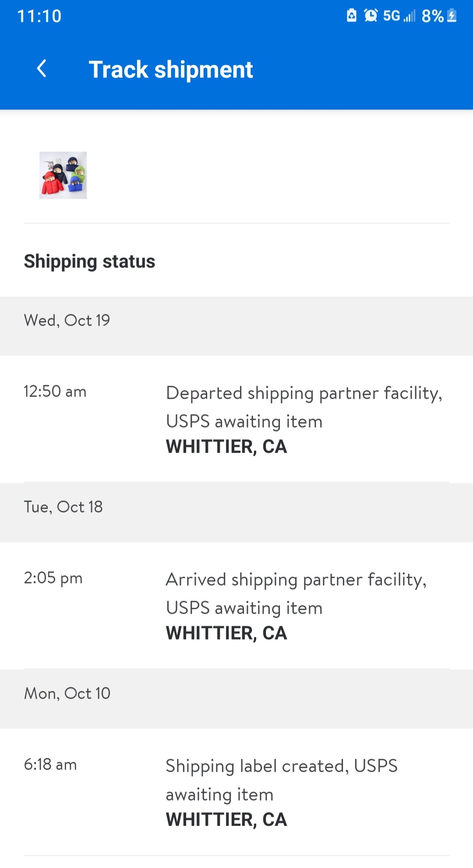
Task: Tap the 12:50 am timestamp
Action: pyautogui.click(x=55, y=391)
